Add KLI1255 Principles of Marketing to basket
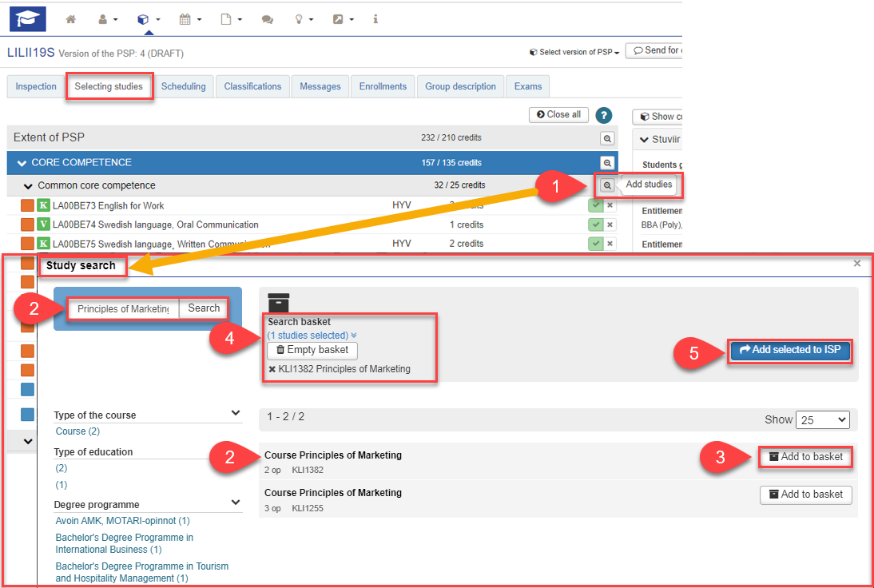The width and height of the screenshot is (874, 588). 805,495
